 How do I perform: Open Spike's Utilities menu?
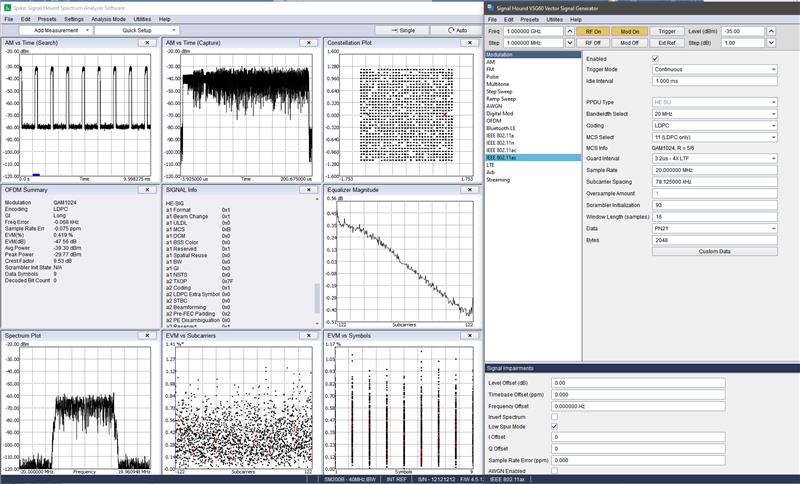(x=142, y=19)
